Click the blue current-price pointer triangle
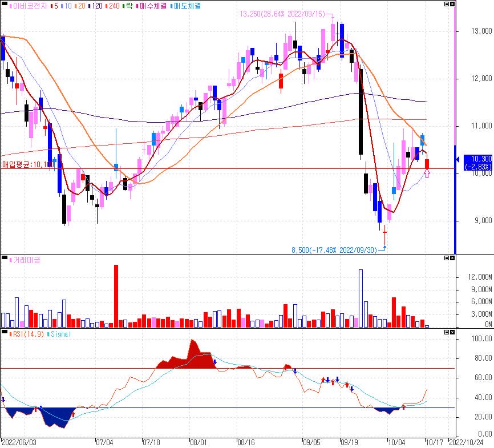 [x=457, y=160]
